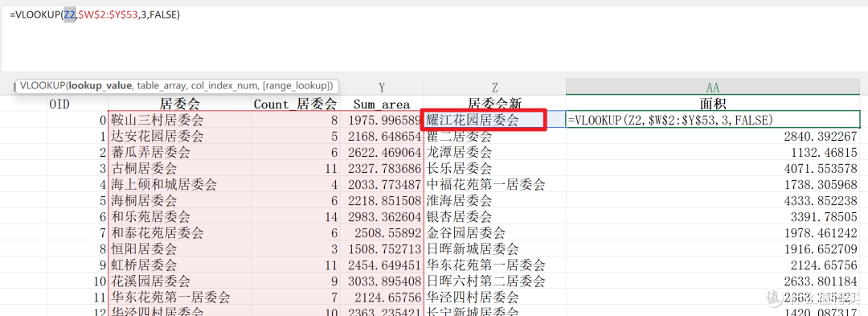
Task: Click the 居委会 header cell
Action: pos(179,104)
